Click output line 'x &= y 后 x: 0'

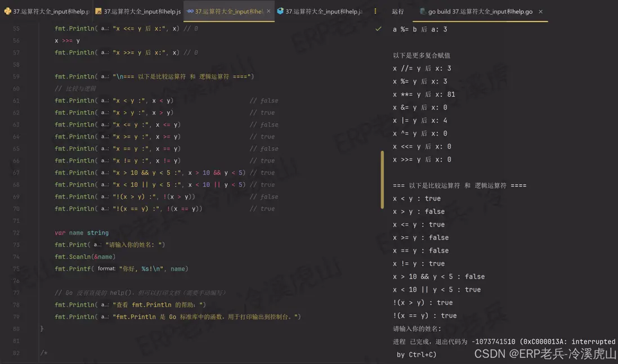click(x=420, y=107)
